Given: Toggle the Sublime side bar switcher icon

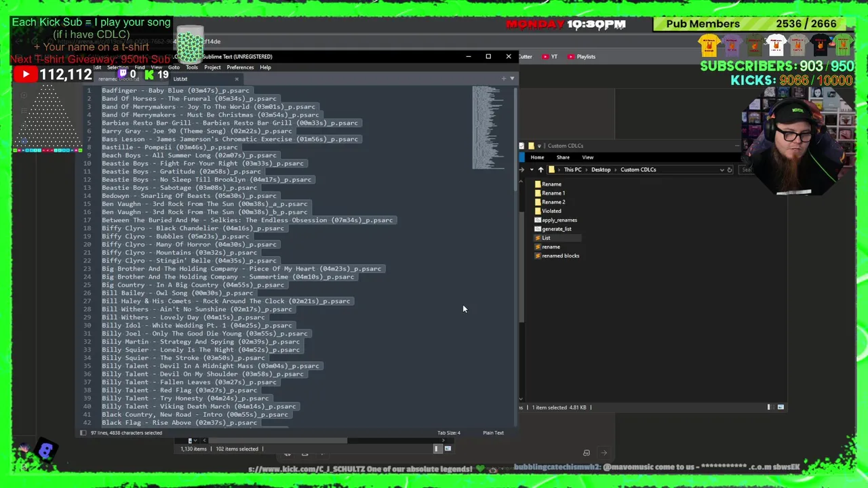Looking at the screenshot, I should click(83, 432).
